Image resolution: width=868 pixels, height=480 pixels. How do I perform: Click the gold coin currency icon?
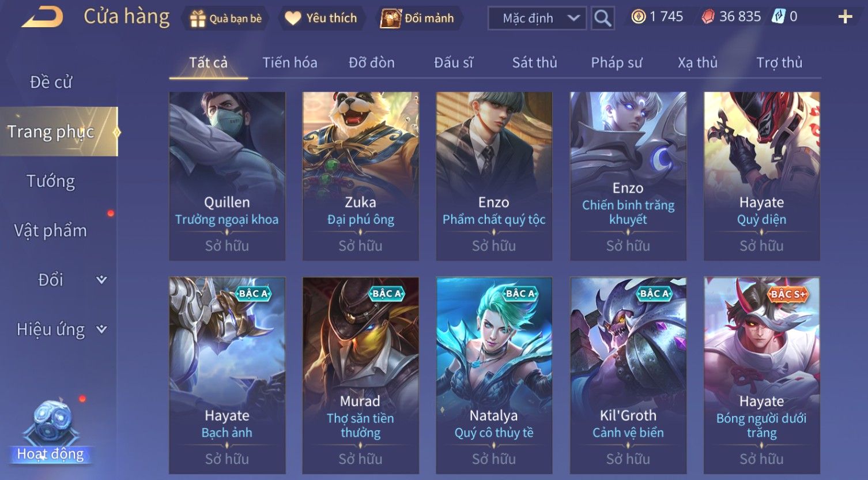point(638,17)
